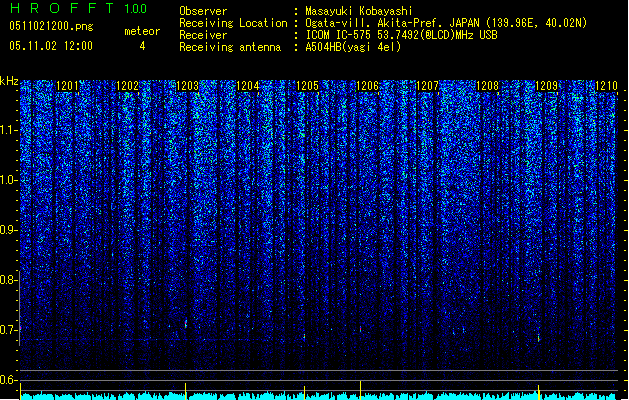Click the 0.8 frequency axis label

(x=8, y=280)
